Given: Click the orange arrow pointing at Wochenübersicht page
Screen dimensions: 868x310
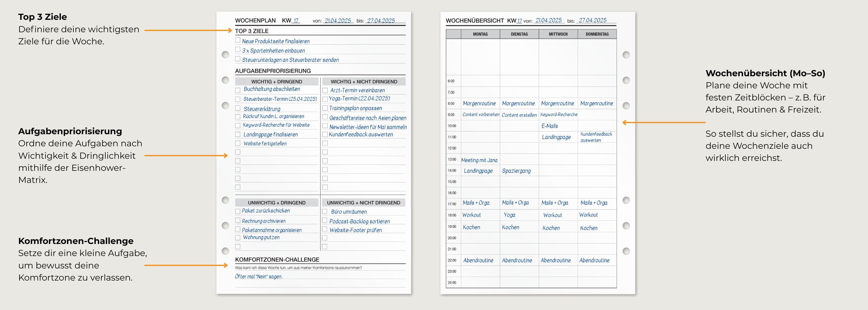Looking at the screenshot, I should coord(663,122).
